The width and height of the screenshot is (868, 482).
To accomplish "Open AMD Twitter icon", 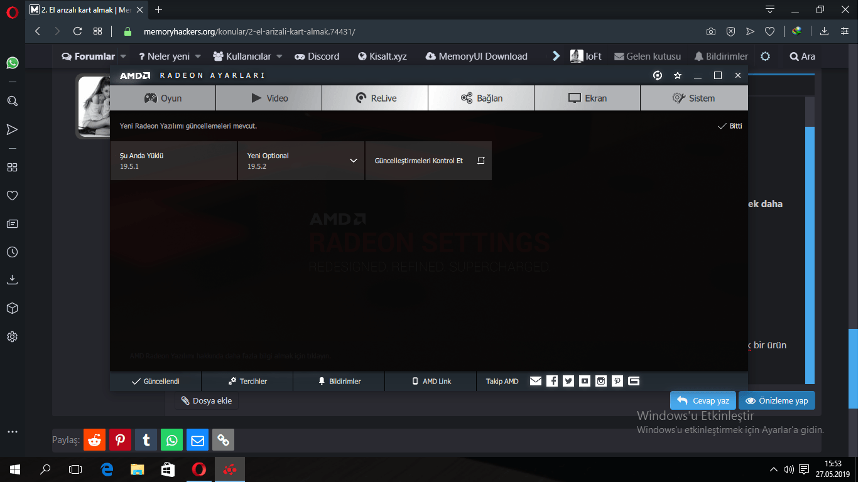I will pyautogui.click(x=568, y=381).
